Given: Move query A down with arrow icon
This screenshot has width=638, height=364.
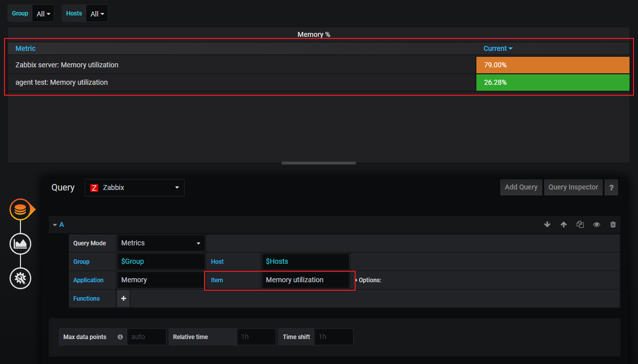Looking at the screenshot, I should [x=547, y=225].
